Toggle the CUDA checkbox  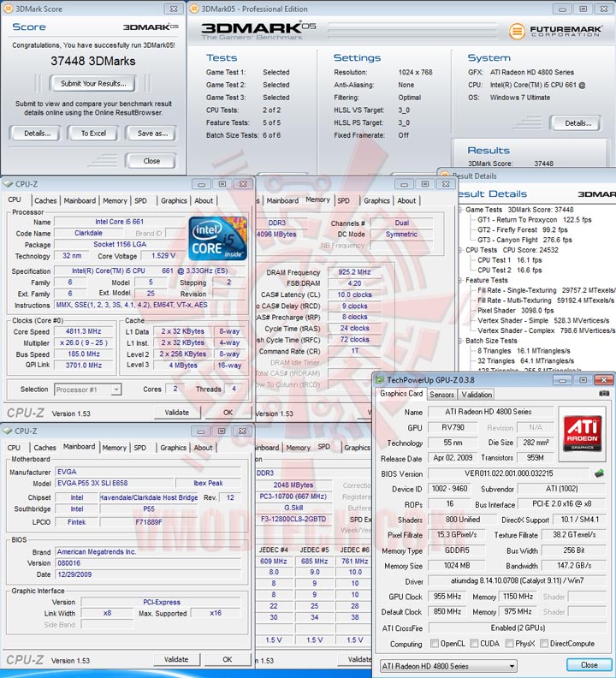(474, 644)
